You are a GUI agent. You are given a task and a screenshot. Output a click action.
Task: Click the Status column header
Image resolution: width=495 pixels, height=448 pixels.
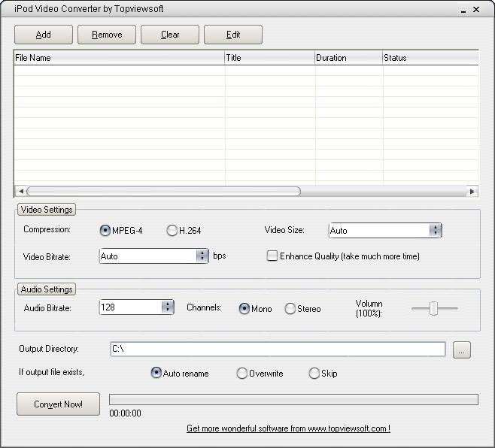point(430,58)
